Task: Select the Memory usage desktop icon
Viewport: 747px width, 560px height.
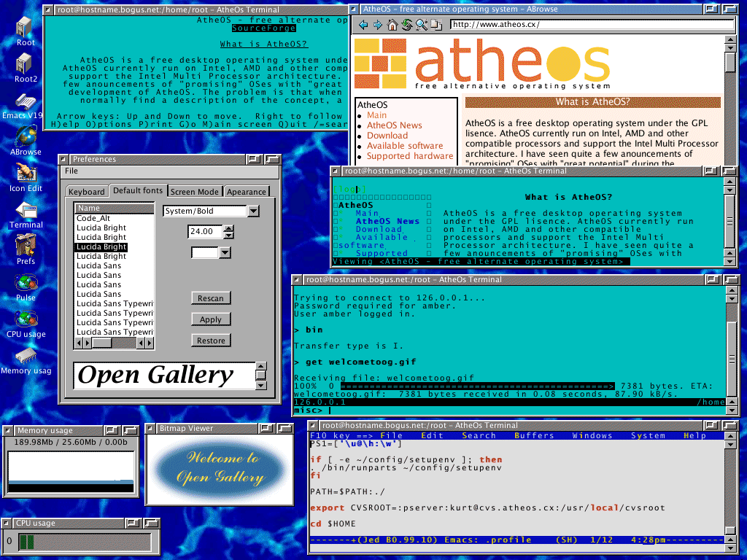Action: tap(26, 361)
